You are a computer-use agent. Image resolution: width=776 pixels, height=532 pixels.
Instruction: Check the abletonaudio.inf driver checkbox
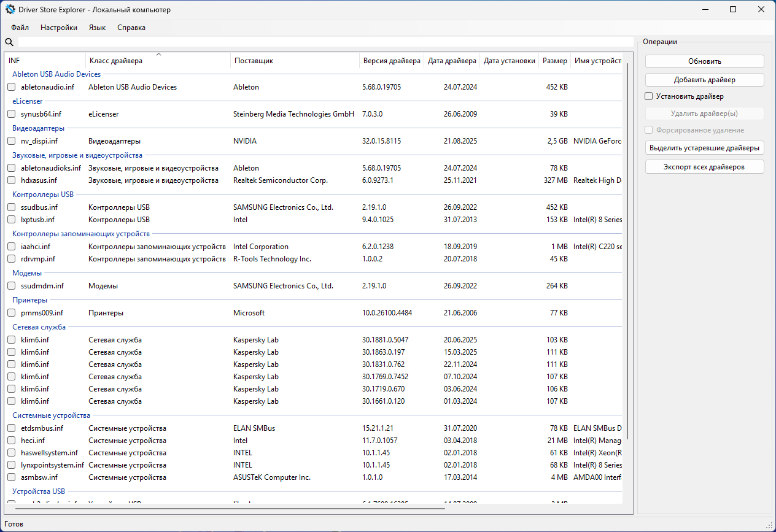pos(12,87)
